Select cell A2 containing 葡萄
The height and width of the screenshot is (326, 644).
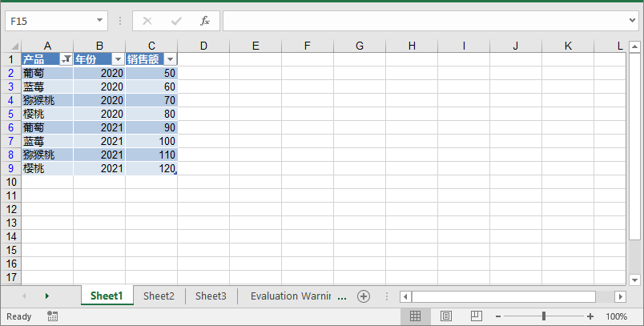[47, 73]
